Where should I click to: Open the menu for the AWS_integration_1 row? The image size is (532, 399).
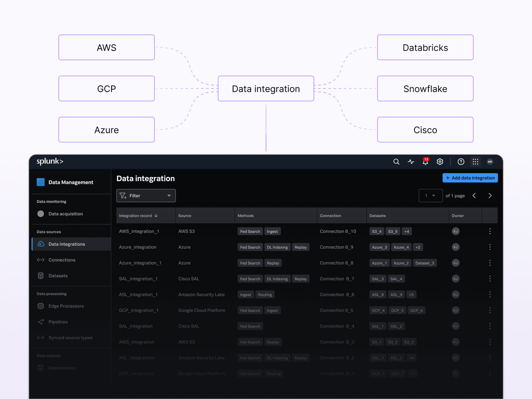click(x=490, y=231)
